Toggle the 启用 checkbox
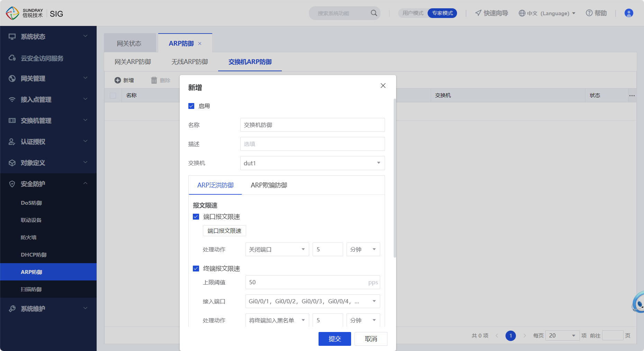 [191, 106]
